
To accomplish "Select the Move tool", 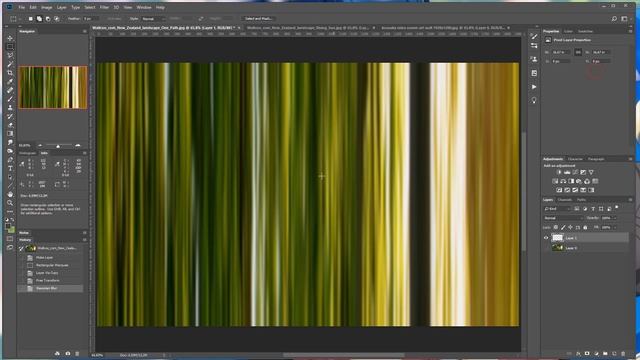I will tap(10, 38).
